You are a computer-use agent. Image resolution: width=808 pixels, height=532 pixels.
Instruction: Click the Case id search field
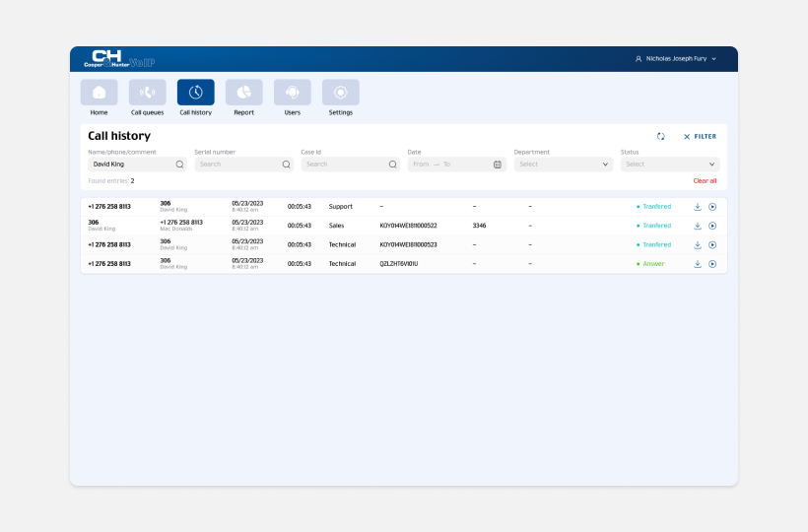[x=343, y=165]
